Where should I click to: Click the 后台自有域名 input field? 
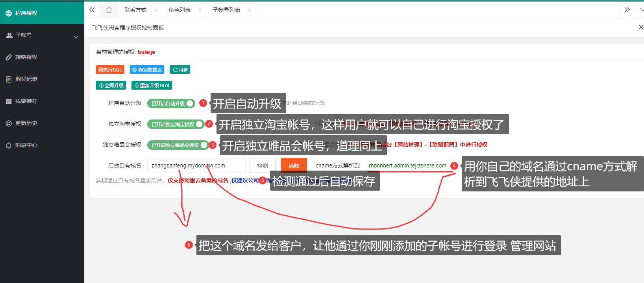[196, 165]
